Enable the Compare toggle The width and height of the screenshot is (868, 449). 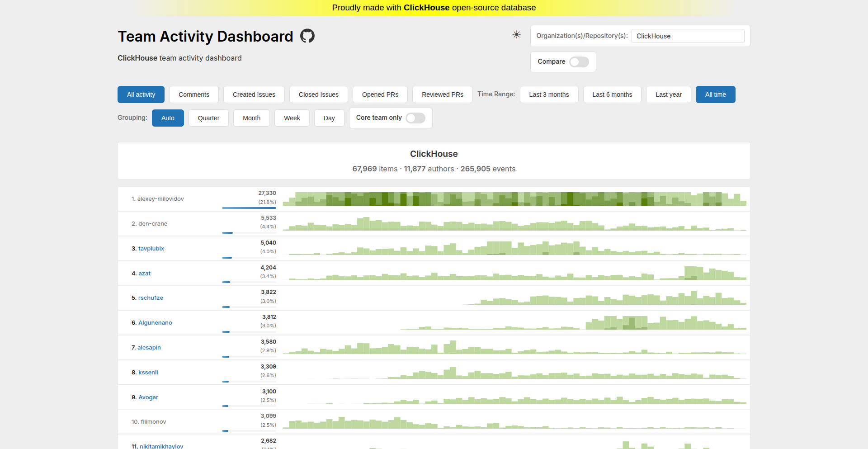pyautogui.click(x=579, y=62)
